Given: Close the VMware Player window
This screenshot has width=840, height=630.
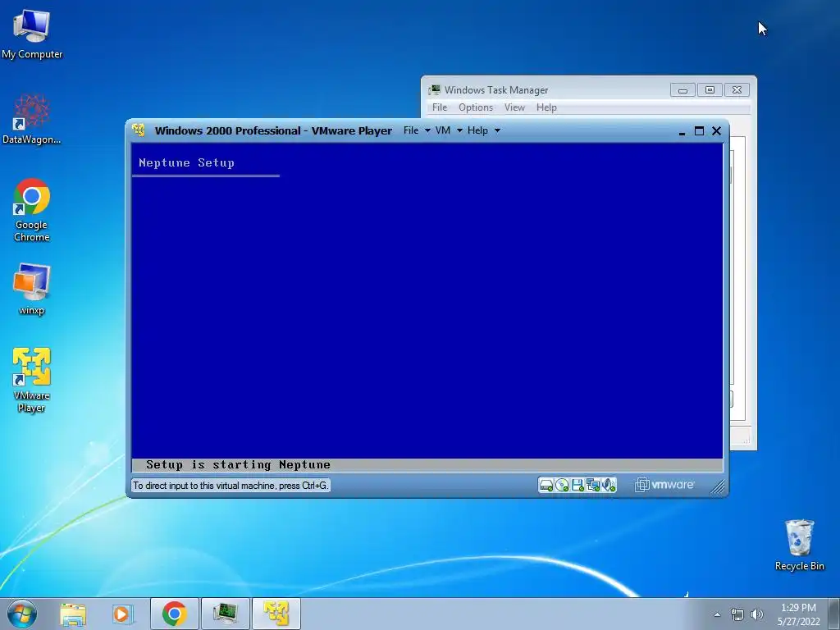Looking at the screenshot, I should pos(717,130).
